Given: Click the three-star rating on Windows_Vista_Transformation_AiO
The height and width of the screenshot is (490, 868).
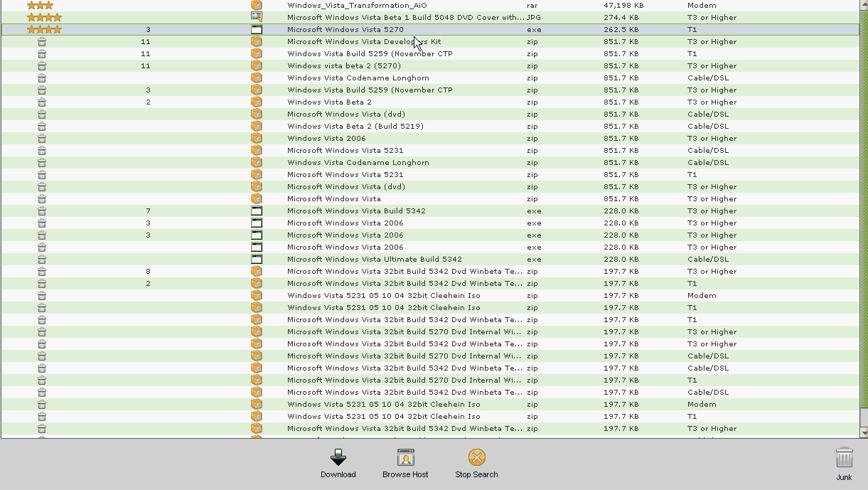Looking at the screenshot, I should pos(40,5).
